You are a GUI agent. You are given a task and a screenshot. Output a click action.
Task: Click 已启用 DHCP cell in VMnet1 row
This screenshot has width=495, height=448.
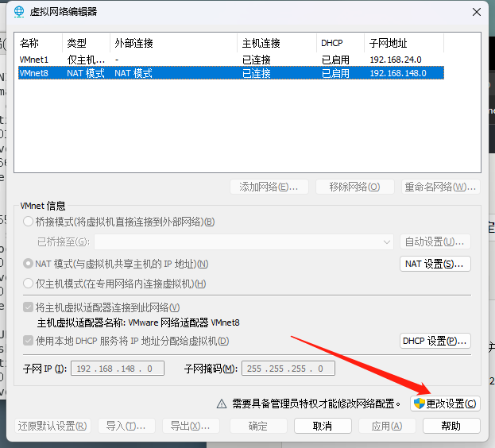pyautogui.click(x=335, y=60)
